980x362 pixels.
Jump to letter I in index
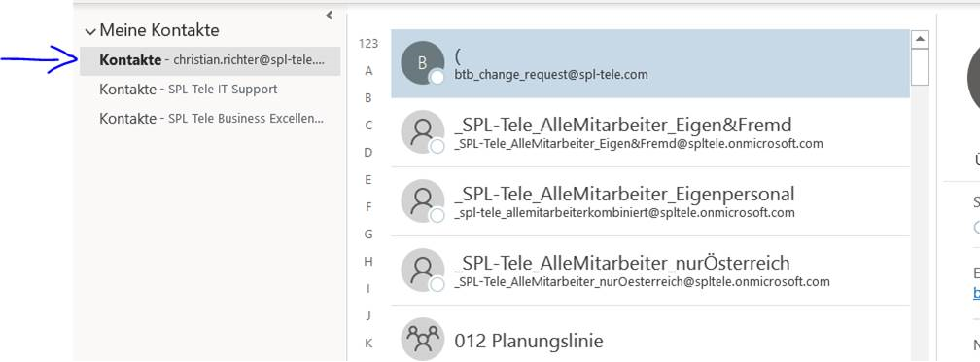click(368, 289)
